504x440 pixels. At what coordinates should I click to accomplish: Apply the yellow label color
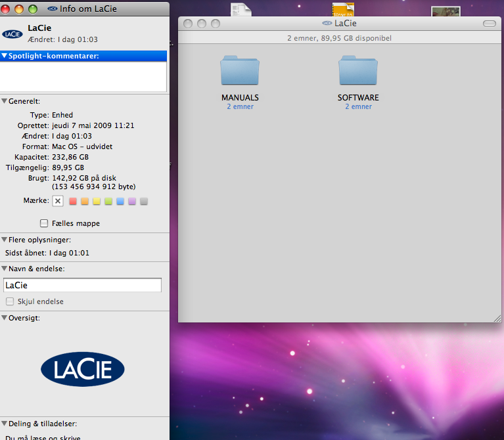[x=97, y=202]
